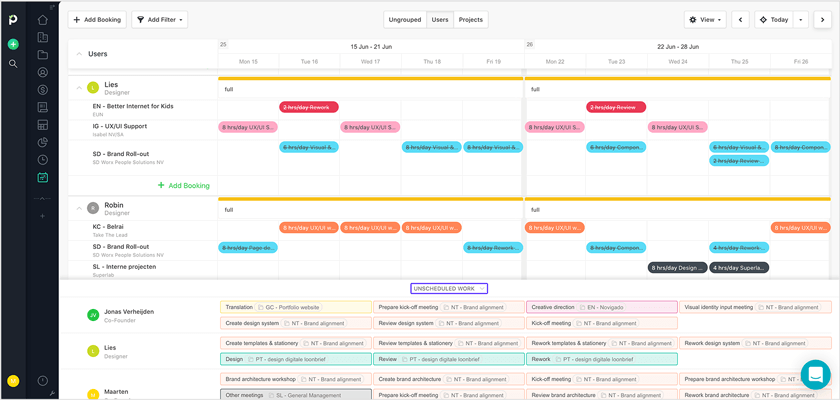Open red Rework booking on Tue 16
The height and width of the screenshot is (400, 840).
coord(309,107)
